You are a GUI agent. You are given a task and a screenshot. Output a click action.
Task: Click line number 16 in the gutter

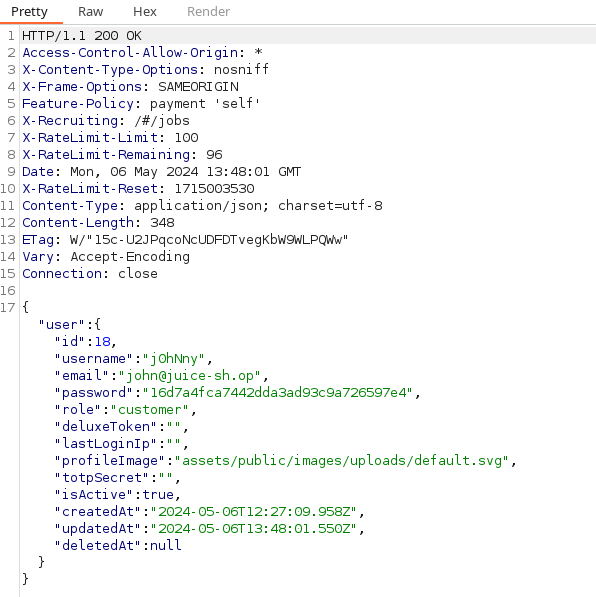click(x=8, y=291)
